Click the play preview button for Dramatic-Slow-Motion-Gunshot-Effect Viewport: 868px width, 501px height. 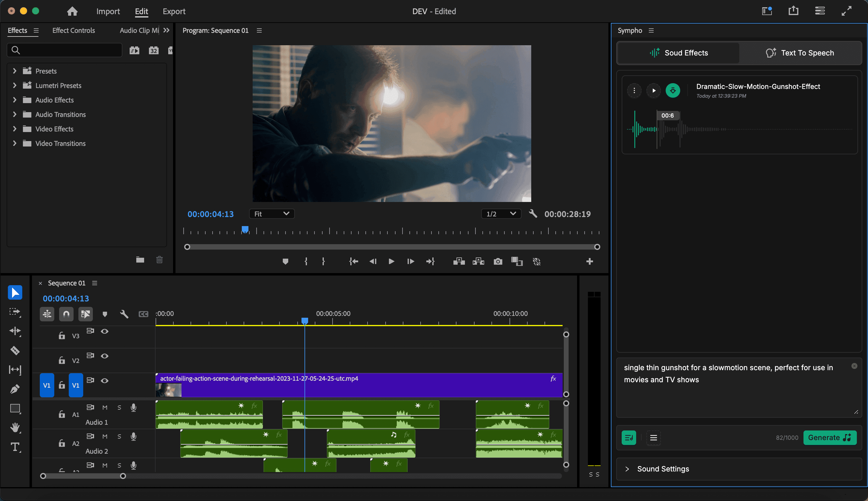[x=654, y=91]
